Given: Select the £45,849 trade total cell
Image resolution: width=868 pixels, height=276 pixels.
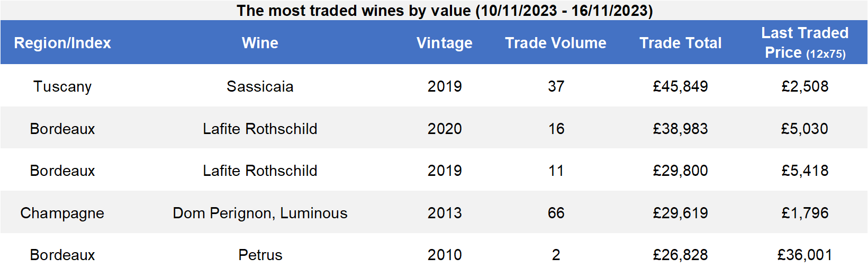Looking at the screenshot, I should (681, 86).
